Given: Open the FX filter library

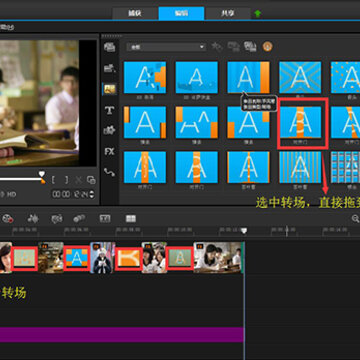Looking at the screenshot, I should (110, 151).
